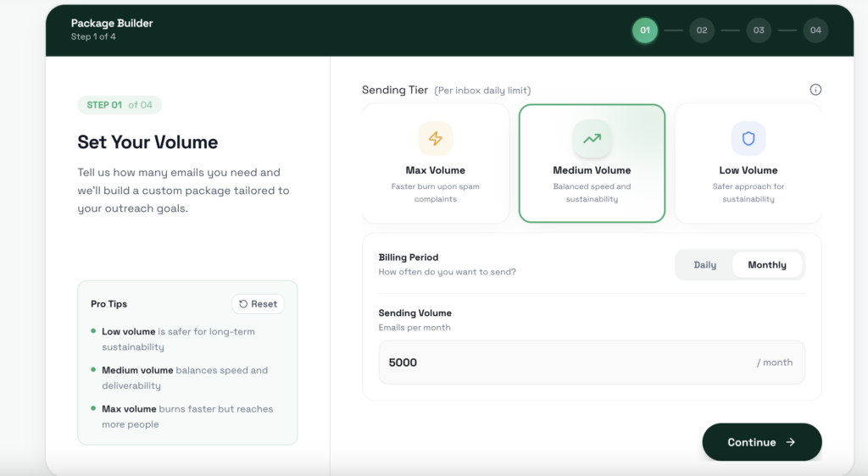Screen dimensions: 868x476
Task: Click 'Balanced speed and sustainability' description
Action: (x=592, y=192)
